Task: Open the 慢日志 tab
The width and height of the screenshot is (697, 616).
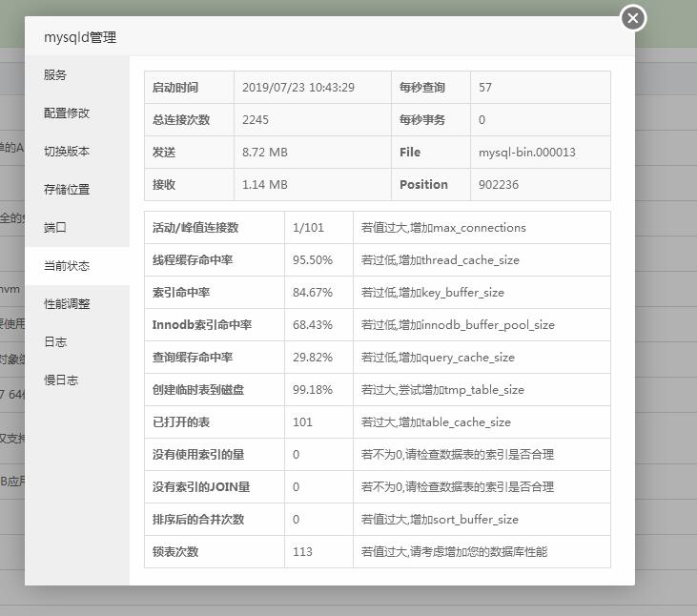Action: (61, 380)
